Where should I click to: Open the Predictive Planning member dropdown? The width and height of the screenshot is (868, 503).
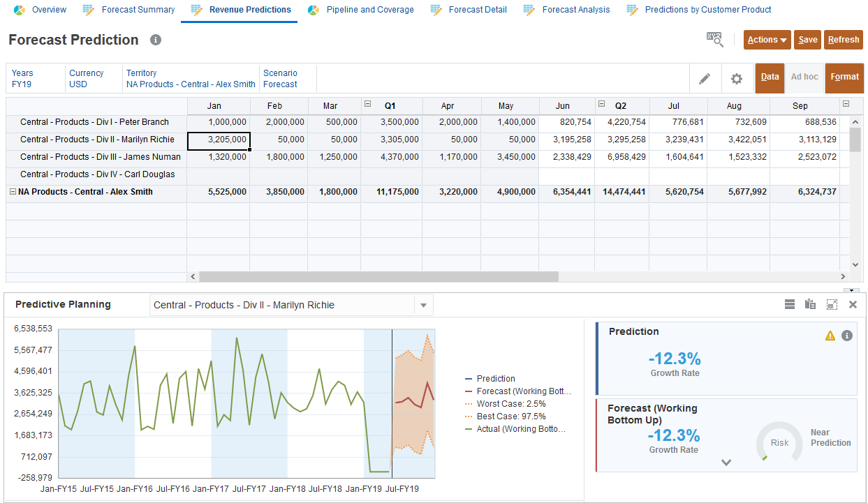422,306
